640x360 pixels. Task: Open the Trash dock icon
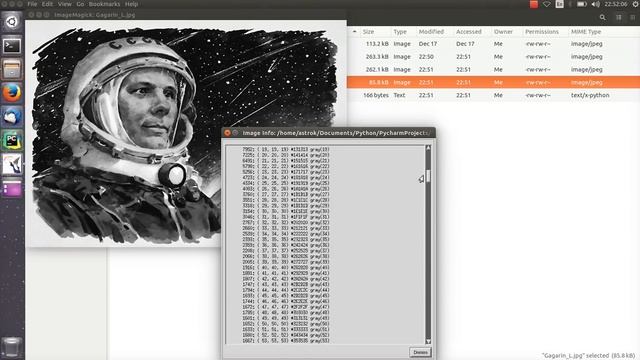pos(12,347)
